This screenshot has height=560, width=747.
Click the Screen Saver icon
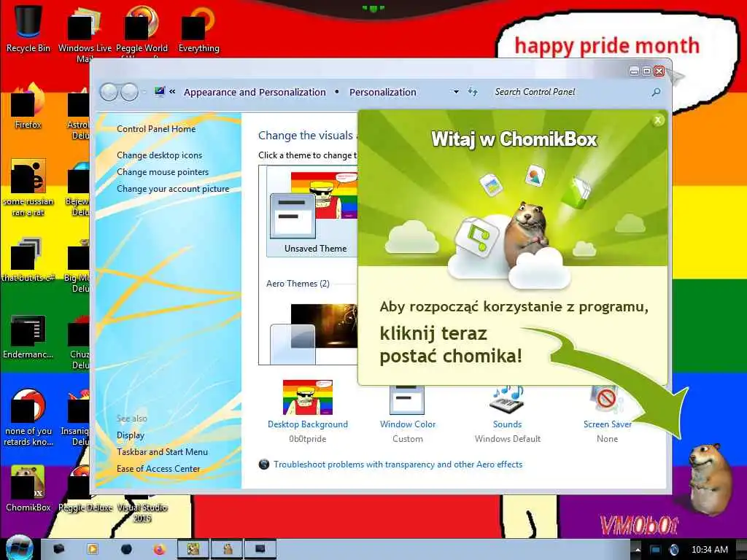click(607, 399)
